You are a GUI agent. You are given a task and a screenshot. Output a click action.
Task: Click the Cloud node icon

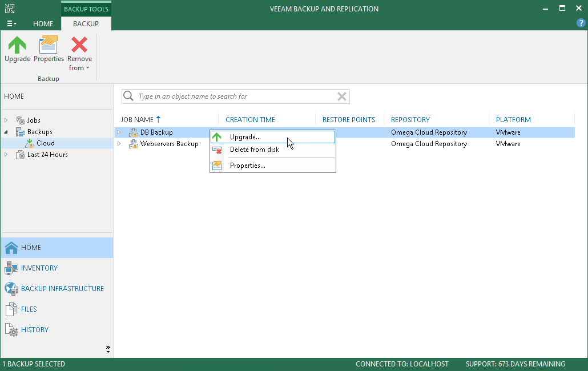30,143
